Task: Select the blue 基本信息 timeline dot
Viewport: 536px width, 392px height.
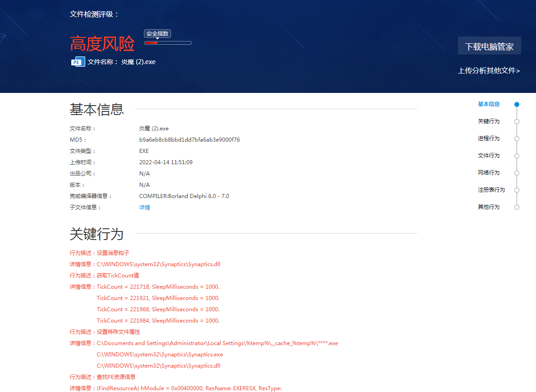Action: [x=517, y=105]
